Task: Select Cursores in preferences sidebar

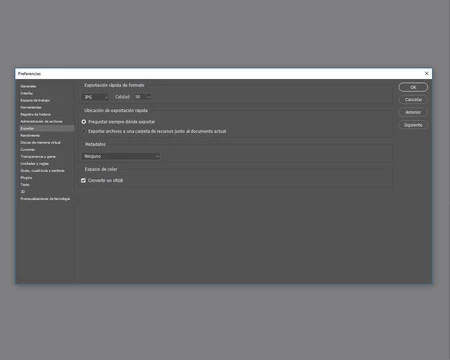Action: [28, 149]
